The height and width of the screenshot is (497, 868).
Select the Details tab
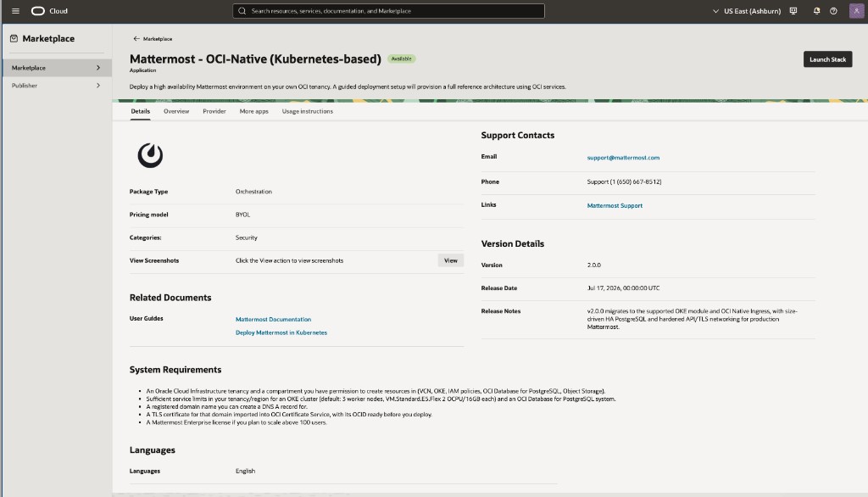[140, 111]
